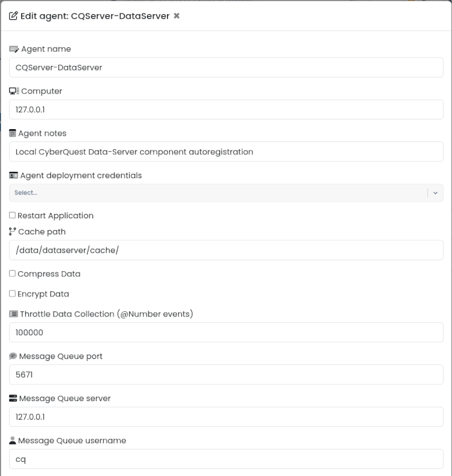Enable the Restart Application checkbox
The image size is (452, 476).
(12, 215)
